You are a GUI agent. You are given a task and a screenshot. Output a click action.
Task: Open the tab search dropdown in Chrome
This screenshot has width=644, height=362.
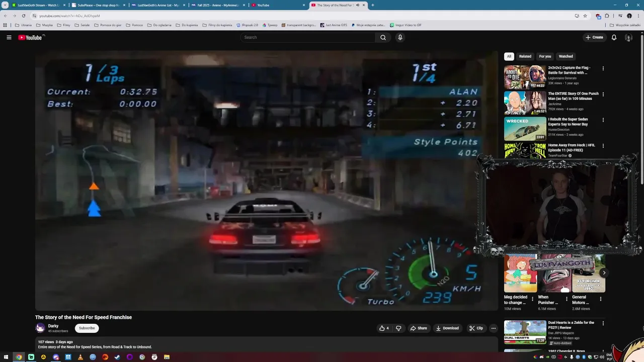point(5,5)
